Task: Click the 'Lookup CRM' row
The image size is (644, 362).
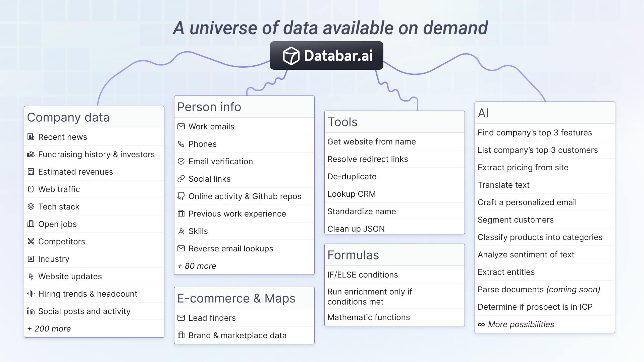Action: (394, 194)
